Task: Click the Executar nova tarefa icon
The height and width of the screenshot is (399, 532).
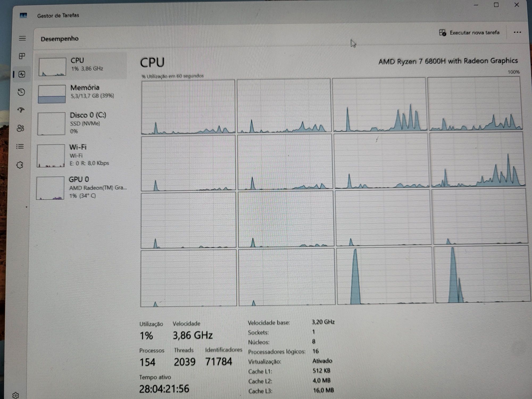Action: 442,33
